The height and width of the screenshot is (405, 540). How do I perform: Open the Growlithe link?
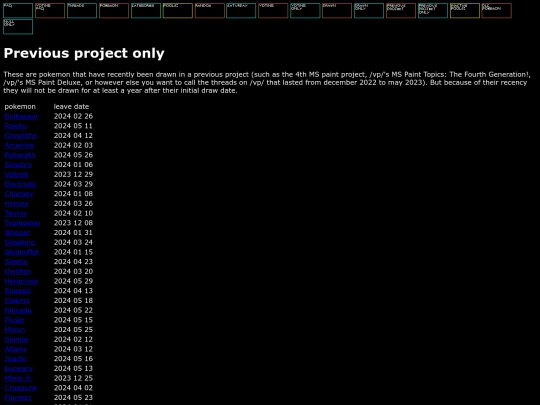(21, 136)
